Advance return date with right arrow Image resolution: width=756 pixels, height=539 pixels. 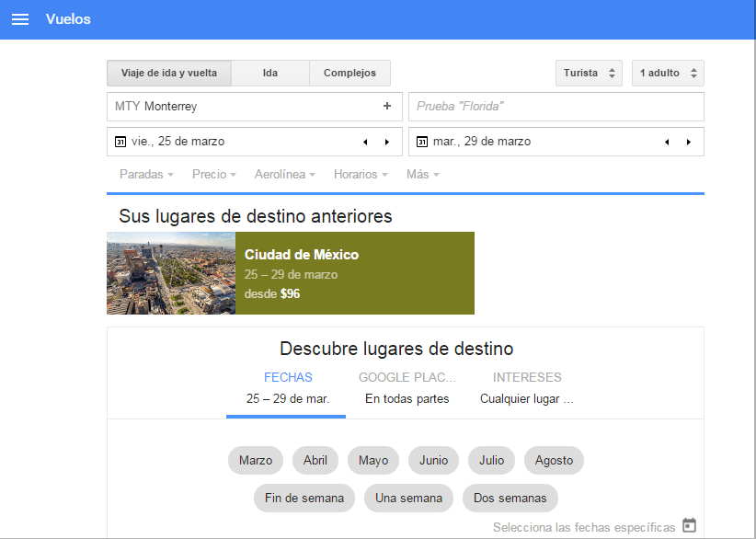(687, 142)
